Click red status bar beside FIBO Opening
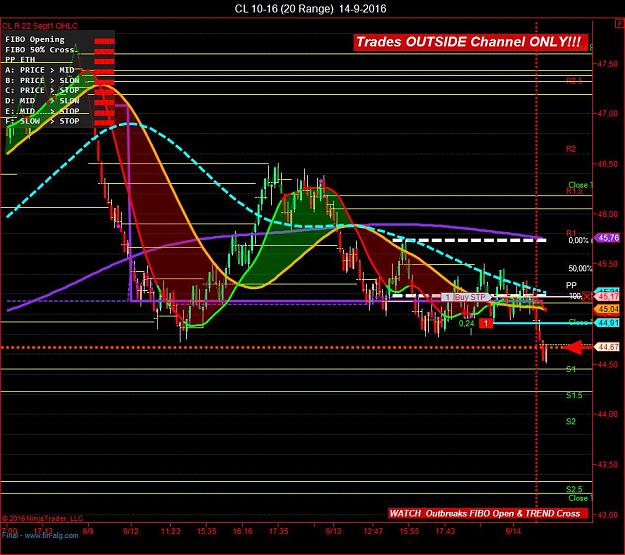The width and height of the screenshot is (625, 555). [x=104, y=41]
